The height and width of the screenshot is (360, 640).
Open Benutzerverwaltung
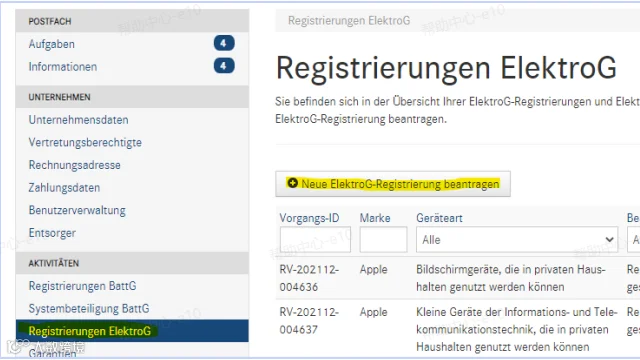[77, 210]
